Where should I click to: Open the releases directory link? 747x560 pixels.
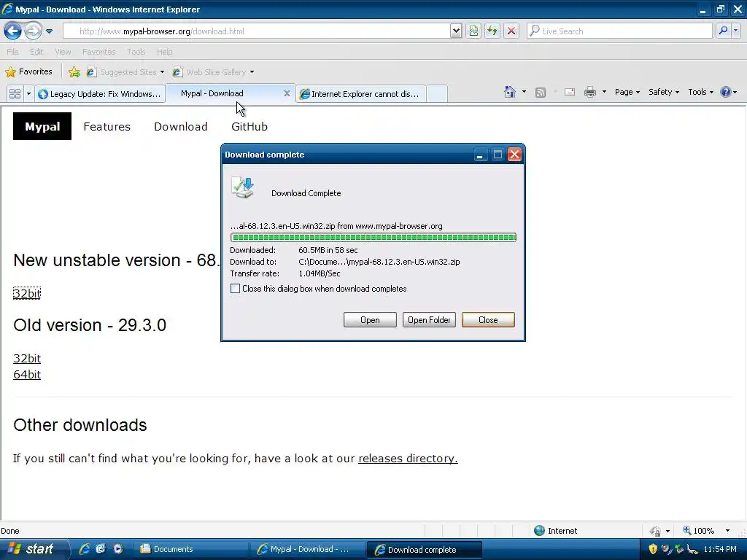tap(408, 458)
